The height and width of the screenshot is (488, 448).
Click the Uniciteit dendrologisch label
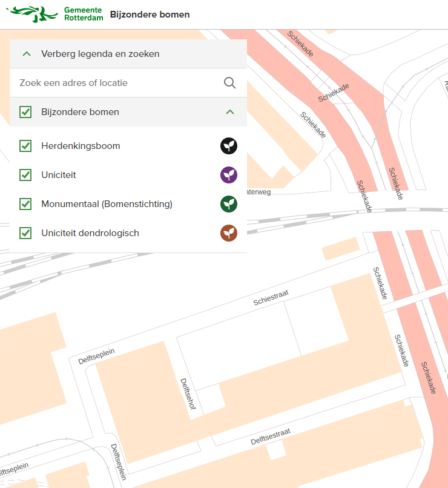[90, 233]
